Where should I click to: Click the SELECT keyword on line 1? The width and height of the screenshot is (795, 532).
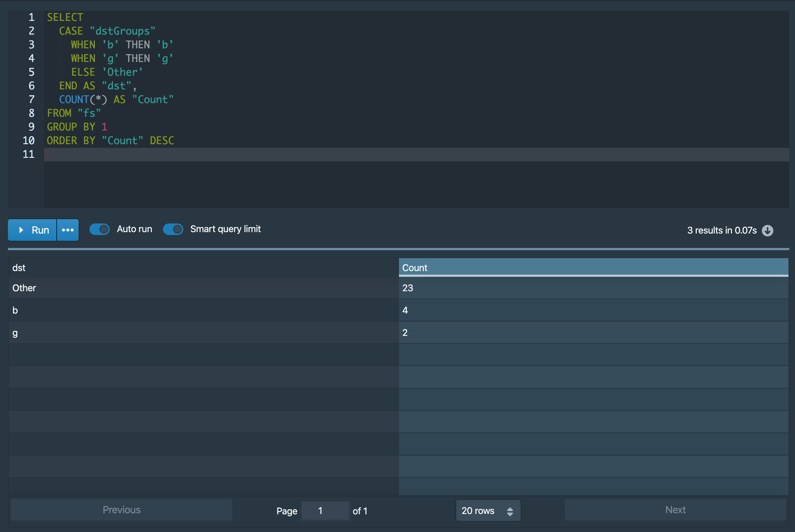pos(65,17)
